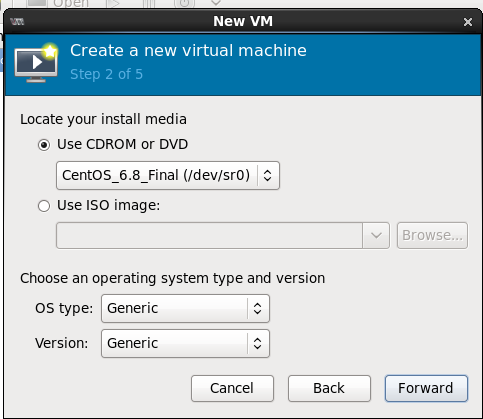Click the Shut Down power icon in toolbar
Viewport: 483px width, 419px height.
click(x=184, y=4)
